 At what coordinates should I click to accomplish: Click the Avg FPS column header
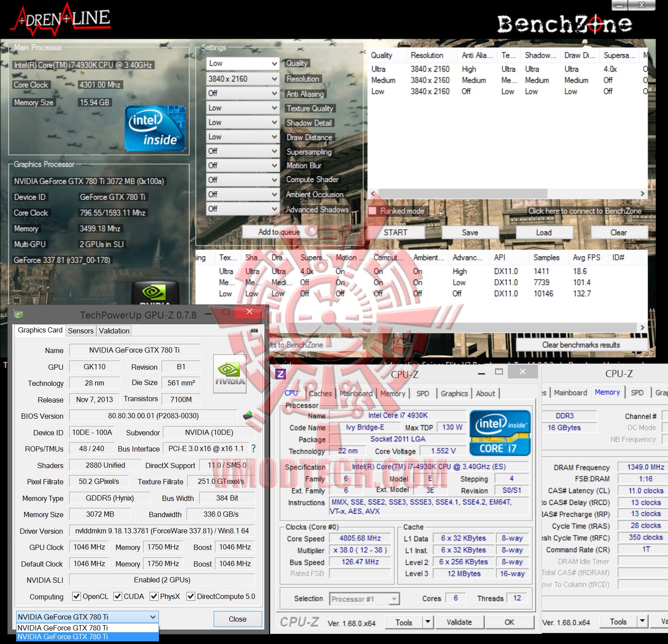tap(587, 257)
